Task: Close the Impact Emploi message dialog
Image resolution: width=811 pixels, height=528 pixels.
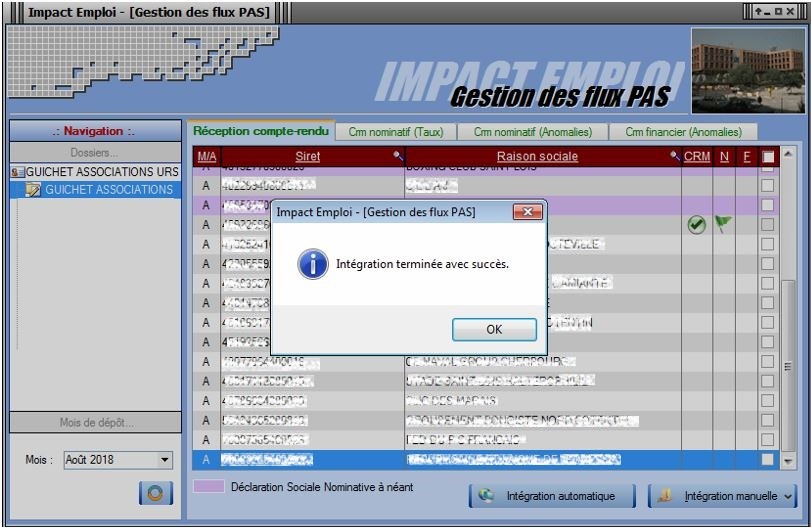Action: point(528,212)
